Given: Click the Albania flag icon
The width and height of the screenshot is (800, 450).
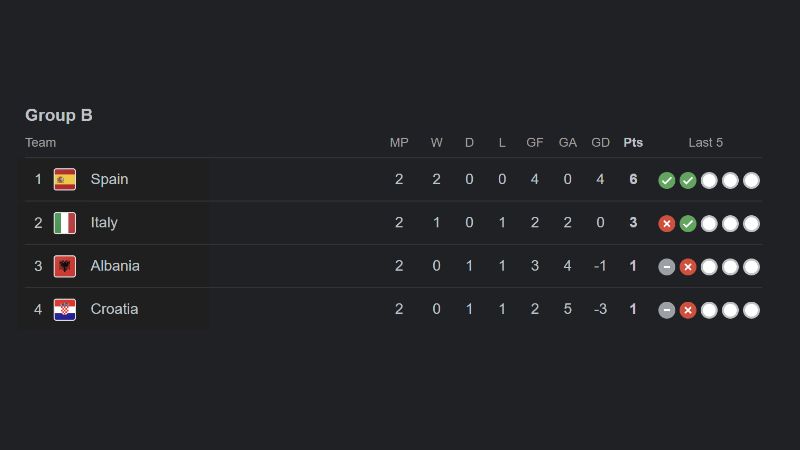Looking at the screenshot, I should tap(65, 266).
